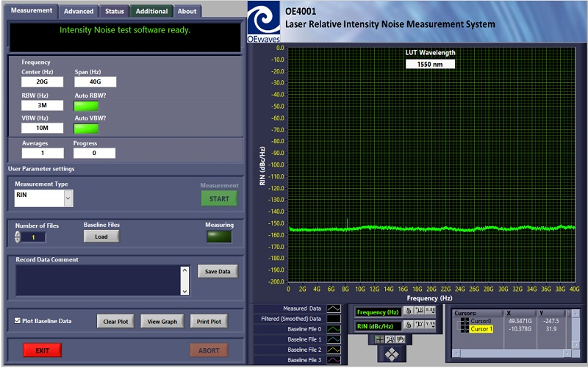Click the View Graph button
The height and width of the screenshot is (368, 588).
tap(162, 322)
